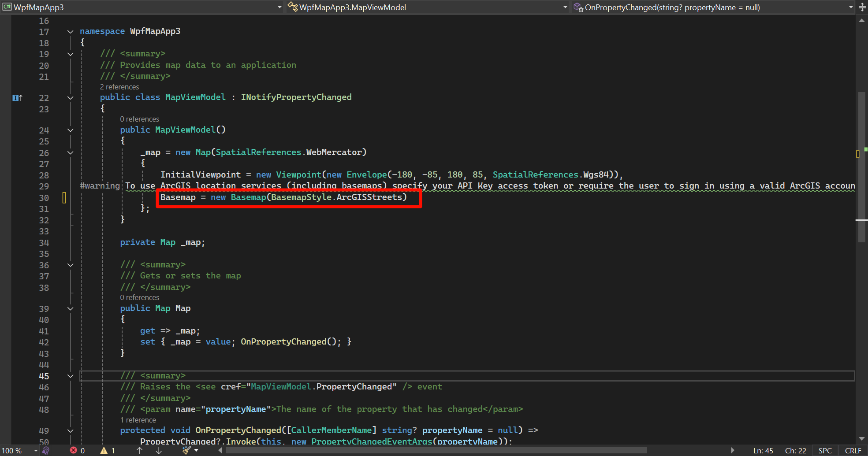Click the red error count icon

click(x=74, y=450)
